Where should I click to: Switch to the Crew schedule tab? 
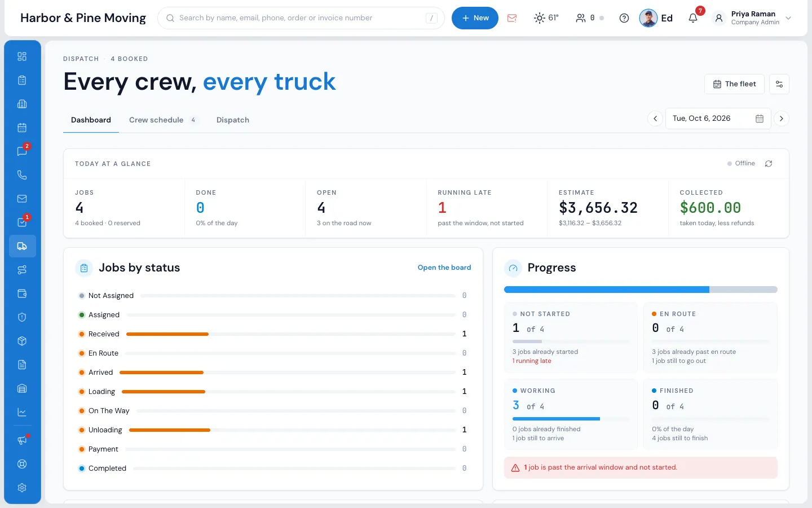(x=162, y=120)
